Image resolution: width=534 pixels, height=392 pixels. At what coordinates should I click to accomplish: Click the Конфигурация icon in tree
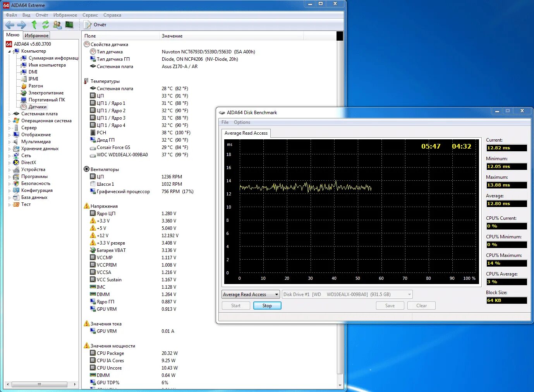pyautogui.click(x=16, y=190)
